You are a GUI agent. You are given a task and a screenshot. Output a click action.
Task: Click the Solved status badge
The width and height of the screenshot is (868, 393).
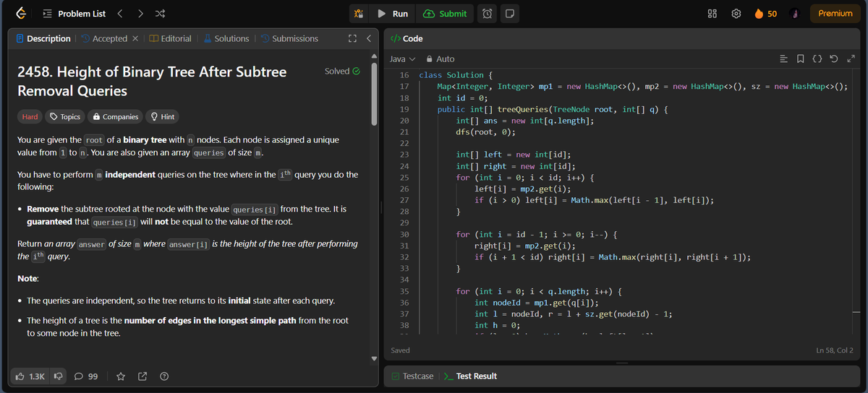point(342,71)
